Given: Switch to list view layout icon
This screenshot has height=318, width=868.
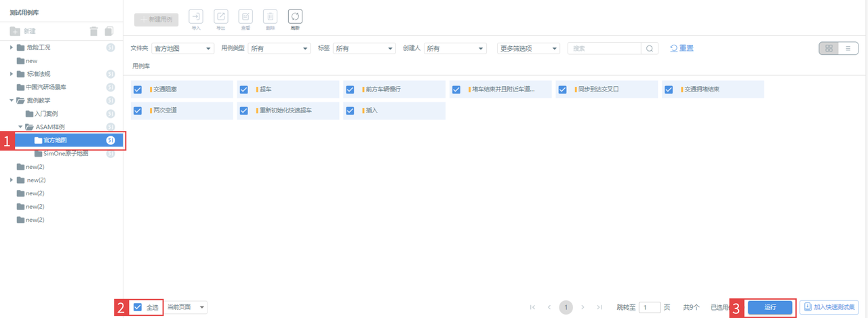Looking at the screenshot, I should pos(848,49).
